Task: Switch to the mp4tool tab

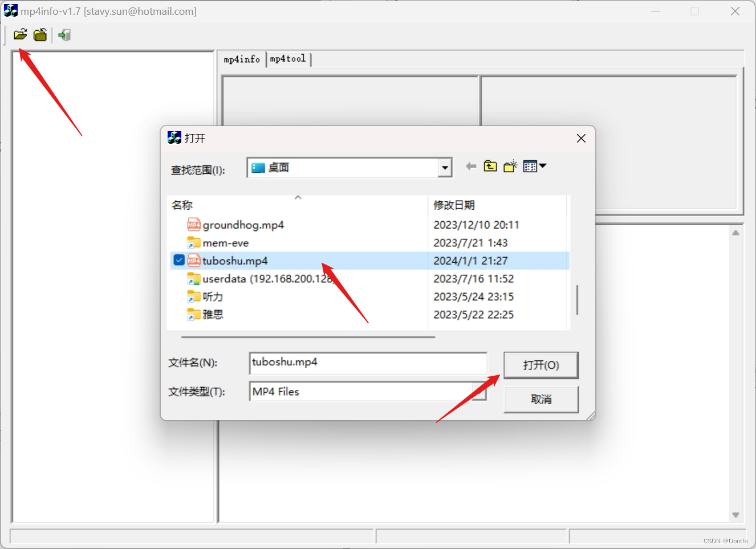Action: [x=288, y=59]
